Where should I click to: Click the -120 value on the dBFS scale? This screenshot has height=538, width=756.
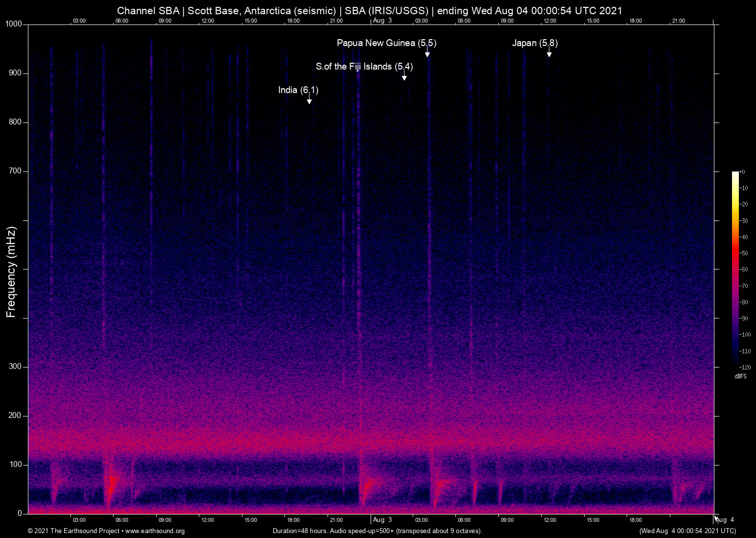(745, 367)
